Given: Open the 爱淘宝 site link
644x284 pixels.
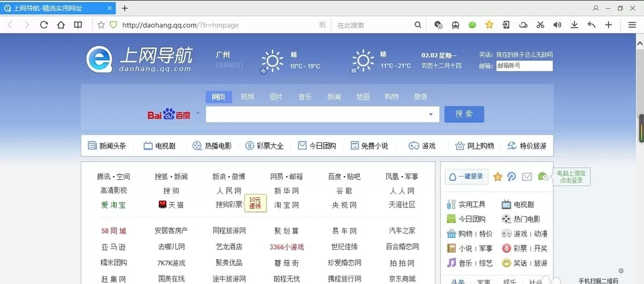Looking at the screenshot, I should (x=113, y=204).
